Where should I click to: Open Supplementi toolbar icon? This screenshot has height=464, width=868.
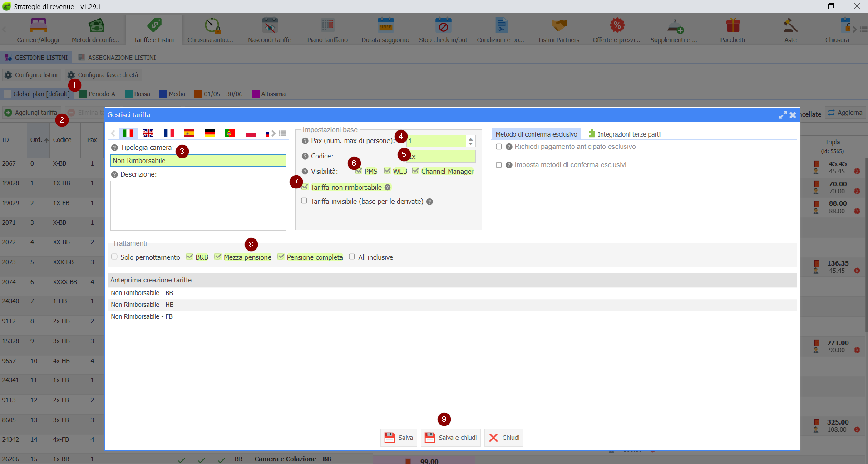[674, 30]
